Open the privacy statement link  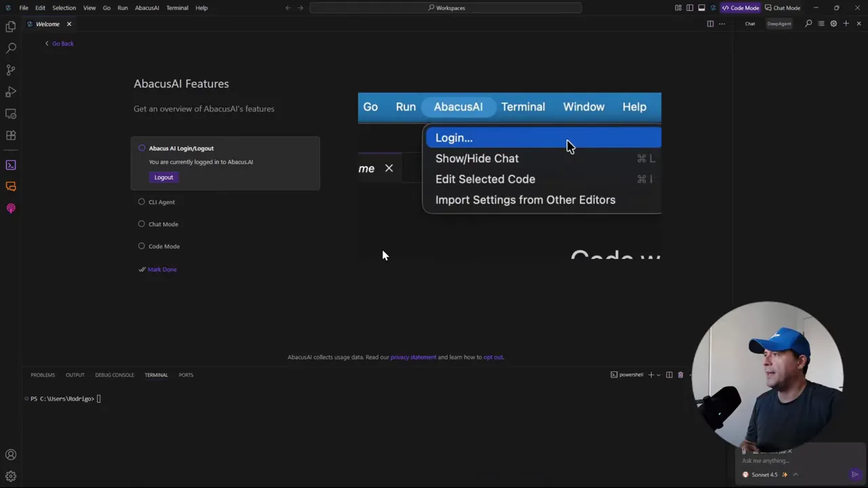[x=413, y=357]
